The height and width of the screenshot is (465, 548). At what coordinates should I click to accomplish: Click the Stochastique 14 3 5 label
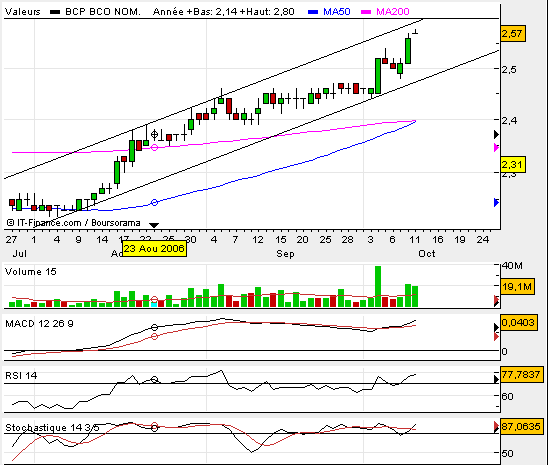[52, 428]
